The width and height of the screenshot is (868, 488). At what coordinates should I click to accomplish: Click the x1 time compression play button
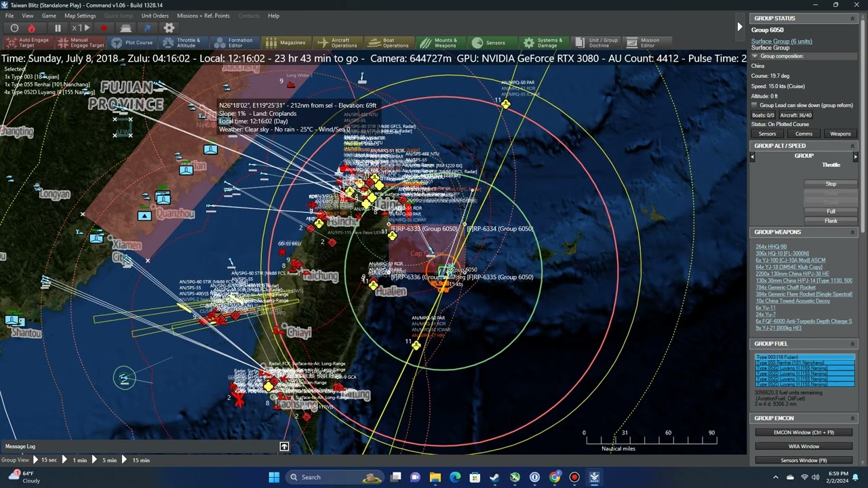[81, 28]
